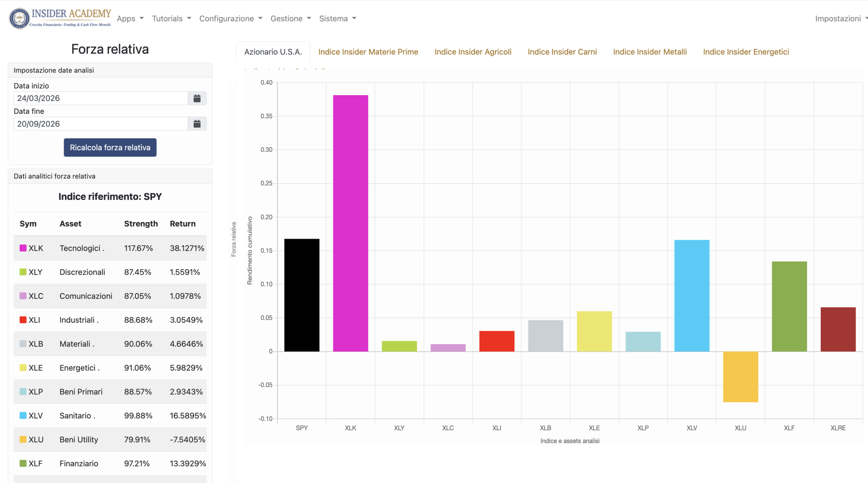
Task: Click Ricalcola forza relativa button
Action: coord(110,148)
